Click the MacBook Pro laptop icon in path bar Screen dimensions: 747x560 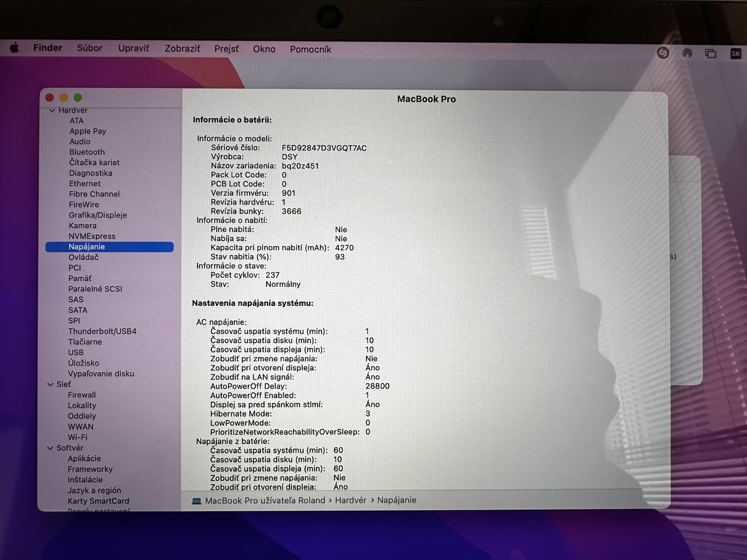click(196, 501)
